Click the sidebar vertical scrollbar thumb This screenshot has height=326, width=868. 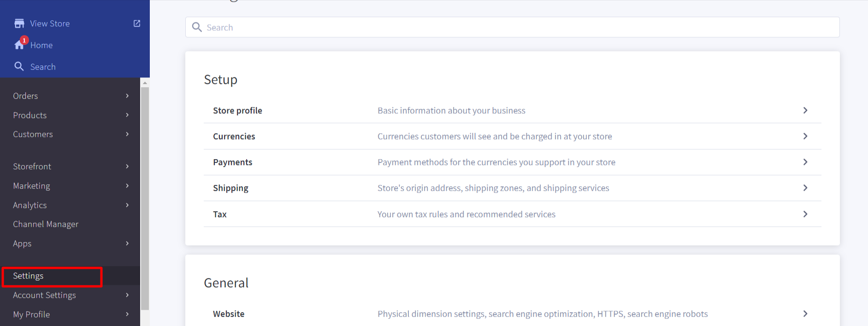145,198
